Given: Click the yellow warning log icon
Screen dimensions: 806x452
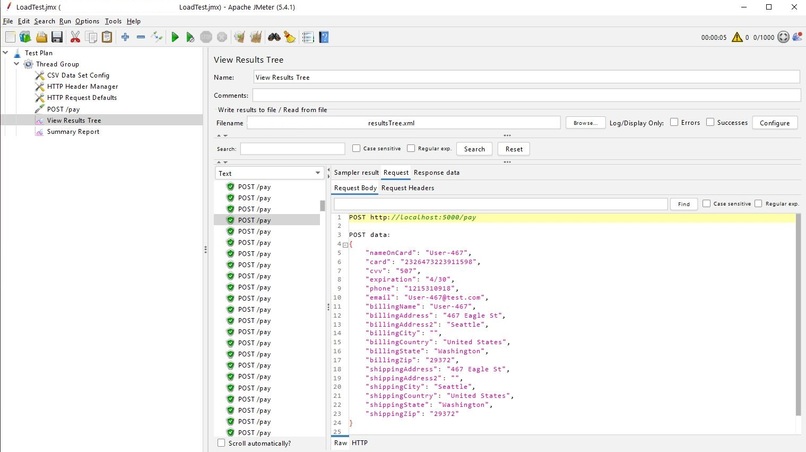Looking at the screenshot, I should 737,37.
